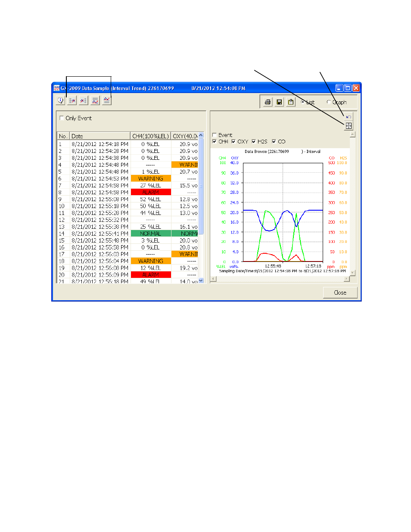
Task: Click the No. column header
Action: pos(63,136)
